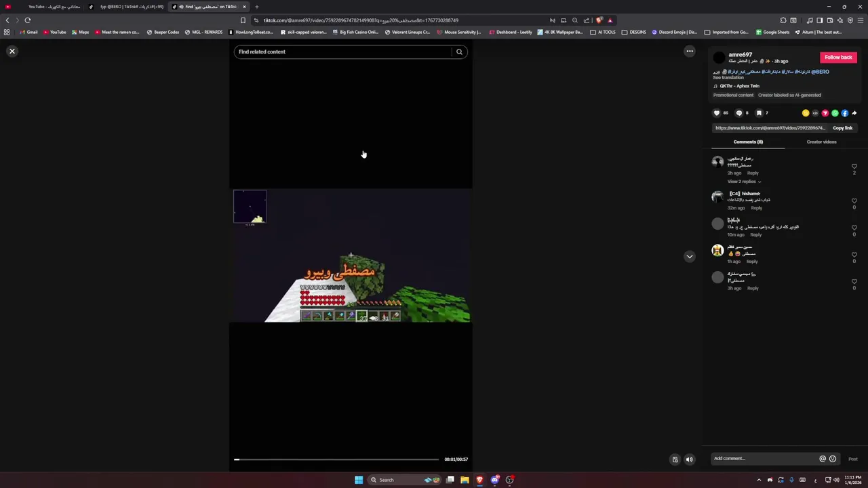Show hidden system tray icons
This screenshot has height=488, width=868.
[759, 480]
